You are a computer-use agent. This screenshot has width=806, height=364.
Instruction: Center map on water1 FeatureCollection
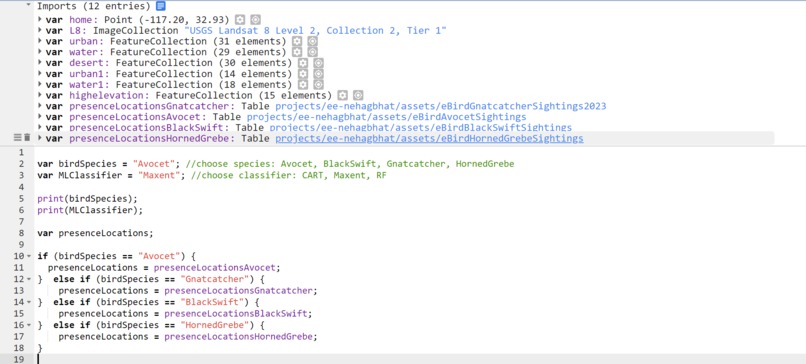point(319,84)
